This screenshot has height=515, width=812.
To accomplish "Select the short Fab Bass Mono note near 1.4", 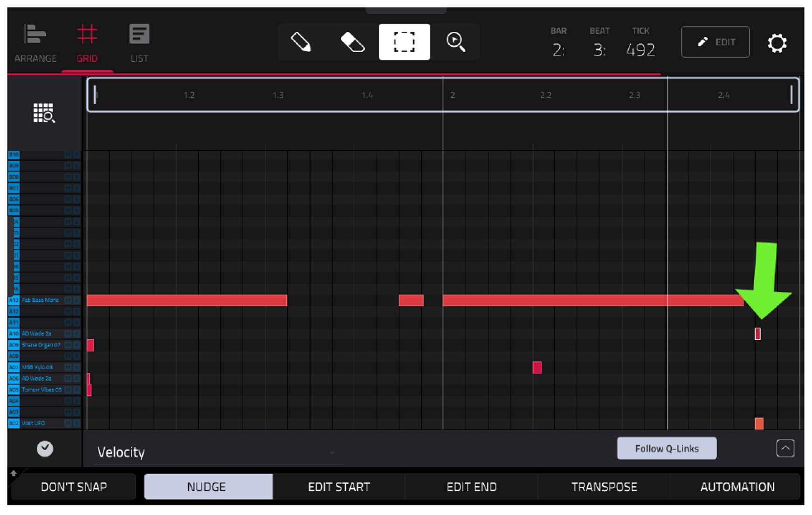I will point(411,301).
